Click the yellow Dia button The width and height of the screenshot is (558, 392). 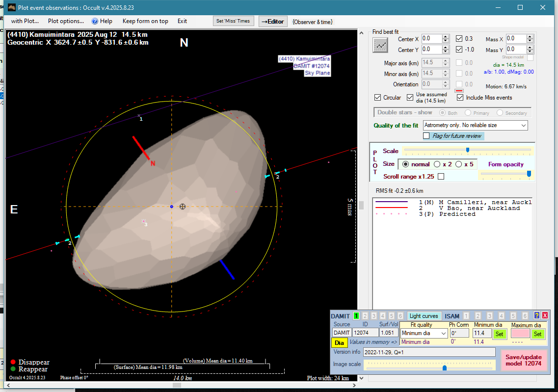pos(339,342)
